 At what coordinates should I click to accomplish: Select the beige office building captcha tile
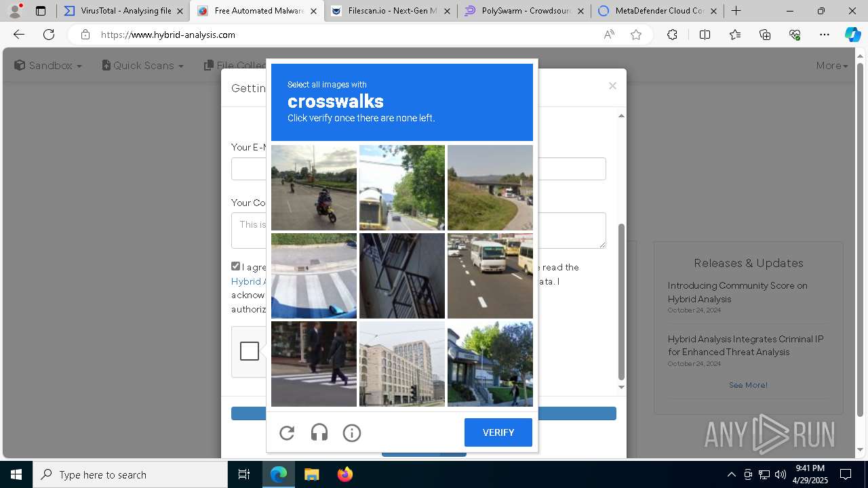[x=402, y=364]
